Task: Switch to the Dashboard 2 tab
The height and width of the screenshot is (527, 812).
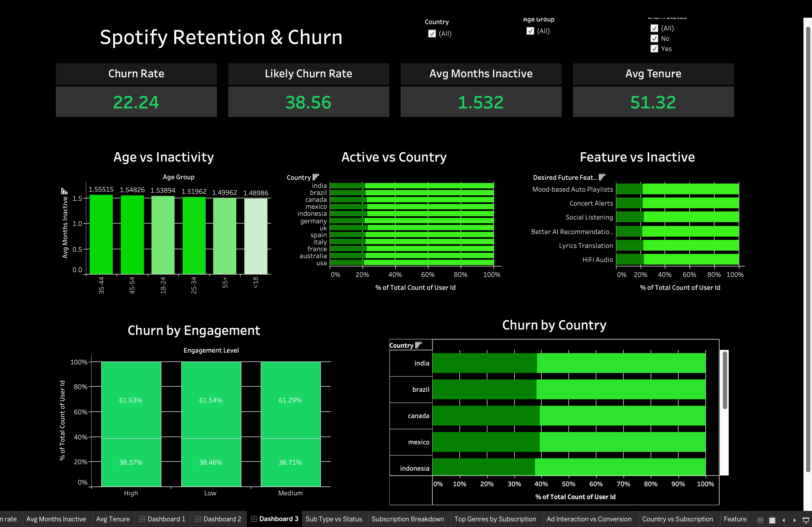Action: (218, 519)
